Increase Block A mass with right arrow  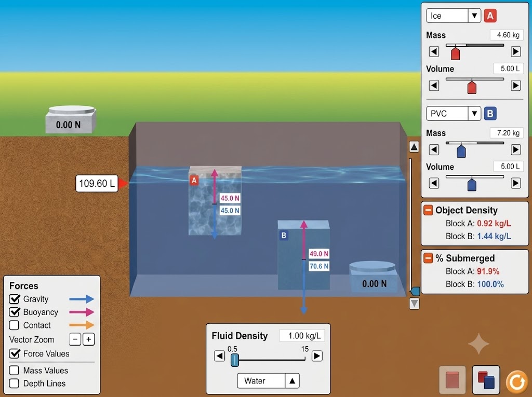(516, 51)
